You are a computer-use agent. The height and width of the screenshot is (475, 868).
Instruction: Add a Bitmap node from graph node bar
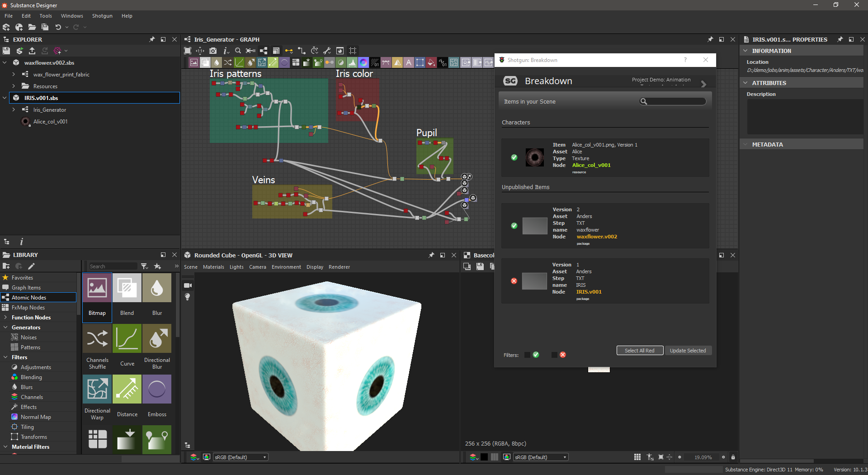[194, 62]
